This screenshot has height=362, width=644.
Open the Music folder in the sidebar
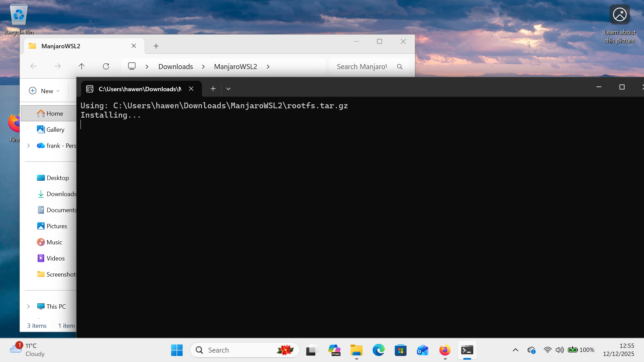(x=54, y=242)
